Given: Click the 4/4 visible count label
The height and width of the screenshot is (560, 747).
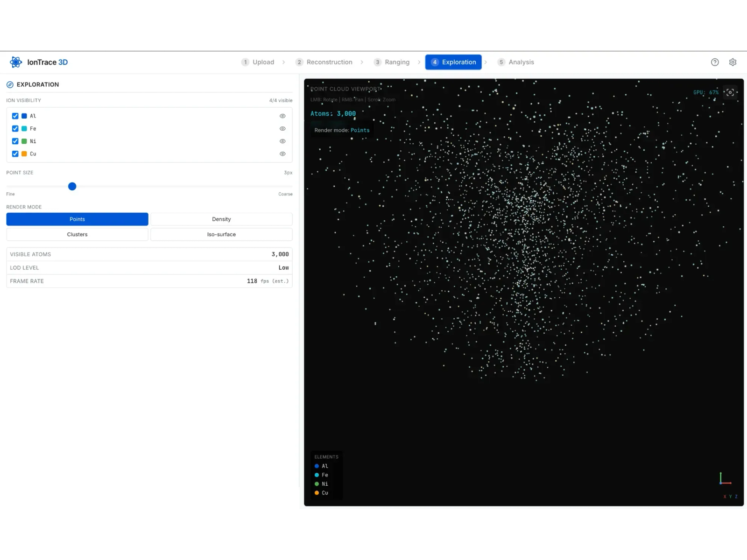Looking at the screenshot, I should (x=281, y=100).
